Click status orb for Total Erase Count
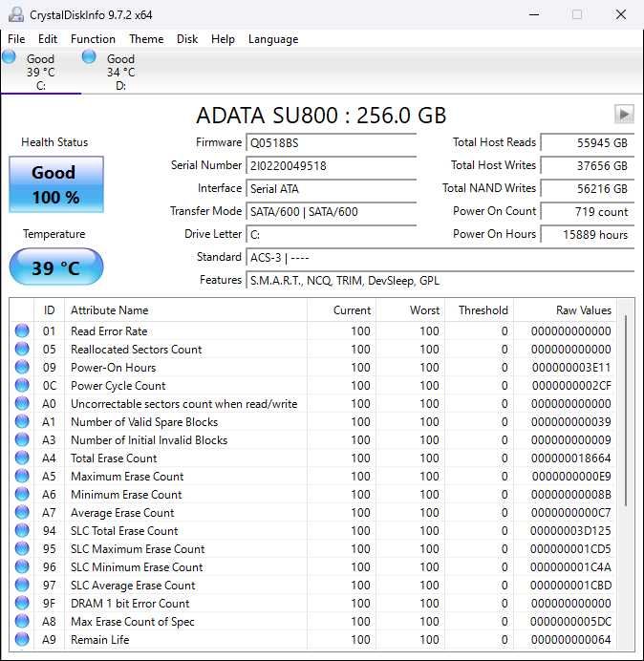Screen dimensions: 644x661 [x=22, y=458]
